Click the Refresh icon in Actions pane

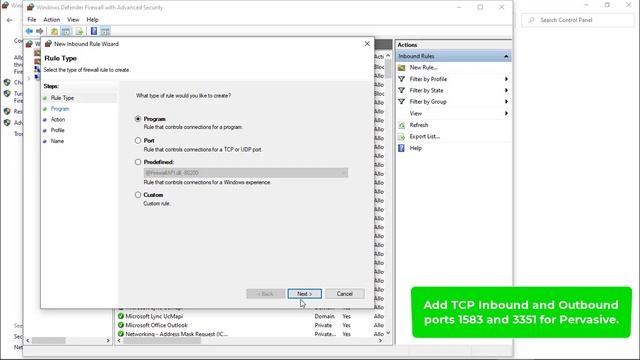click(x=402, y=125)
